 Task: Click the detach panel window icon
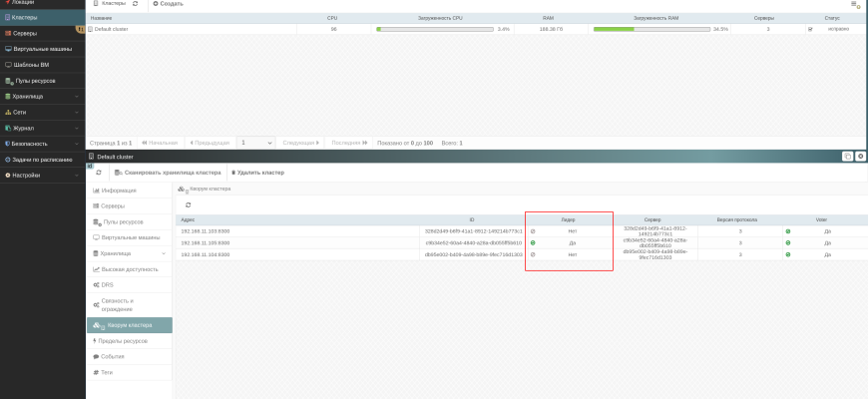click(x=847, y=157)
